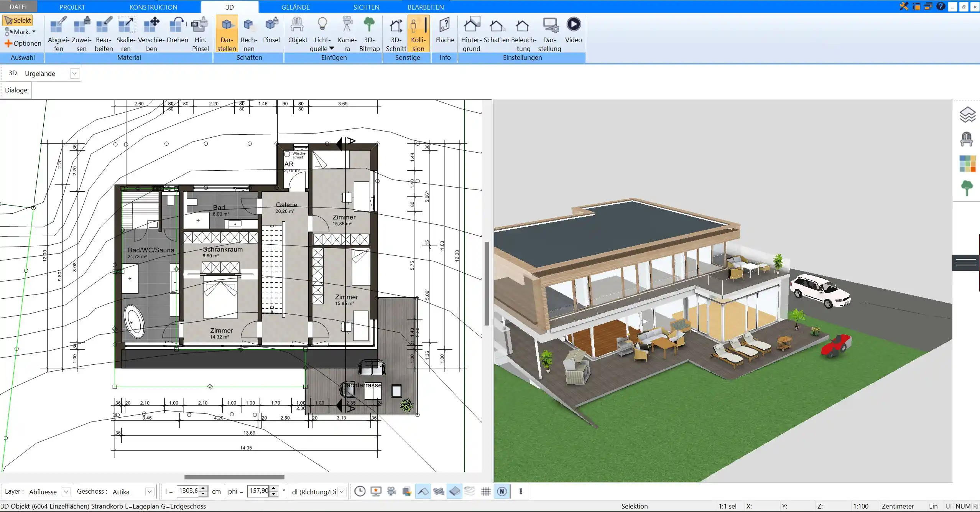Expand the Mark. dropdown
Image resolution: width=980 pixels, height=512 pixels.
pos(34,32)
